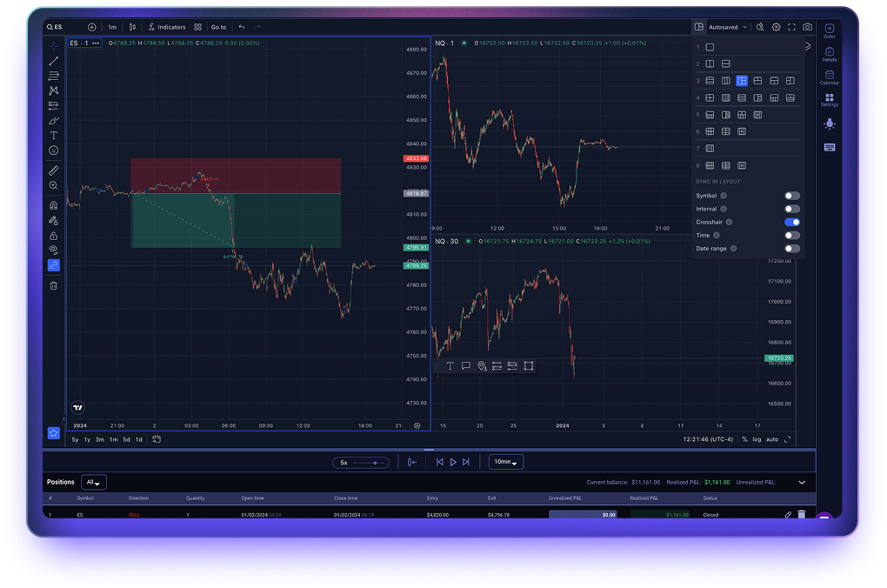
Task: Choose two horizontal charts layout in row 2
Action: pos(726,64)
